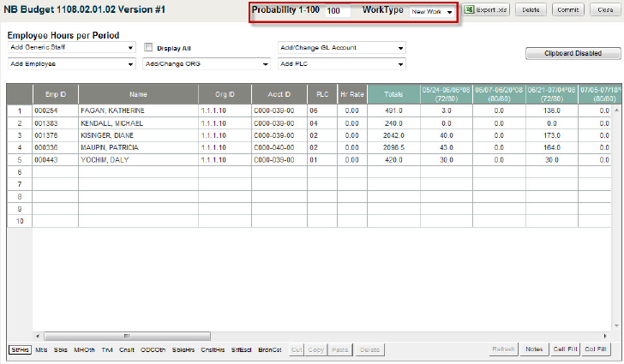Switch to the Mtls tab

coord(41,350)
